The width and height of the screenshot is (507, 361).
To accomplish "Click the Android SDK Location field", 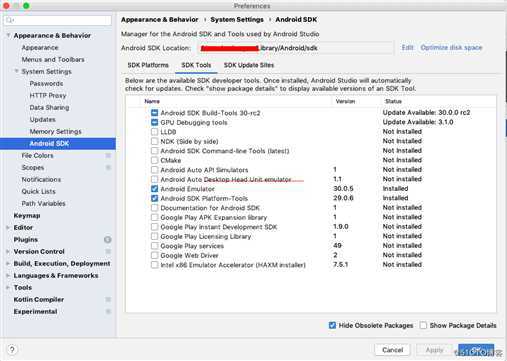I will coord(295,48).
